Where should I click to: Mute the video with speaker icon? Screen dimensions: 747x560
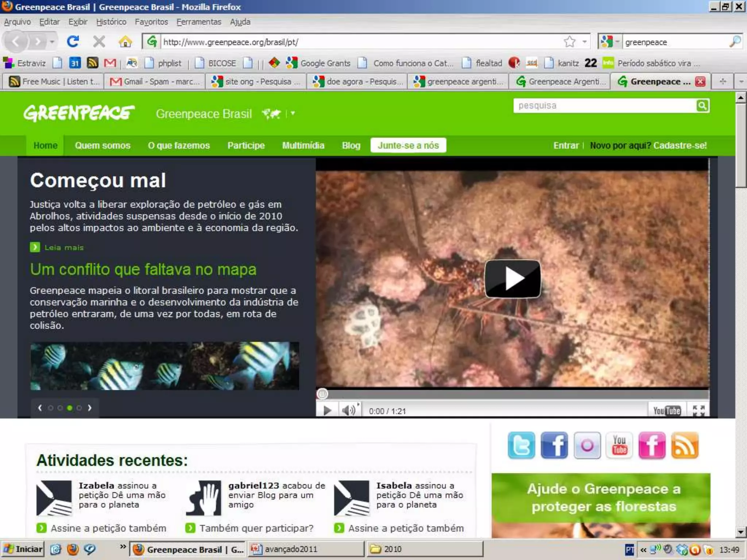pyautogui.click(x=349, y=411)
